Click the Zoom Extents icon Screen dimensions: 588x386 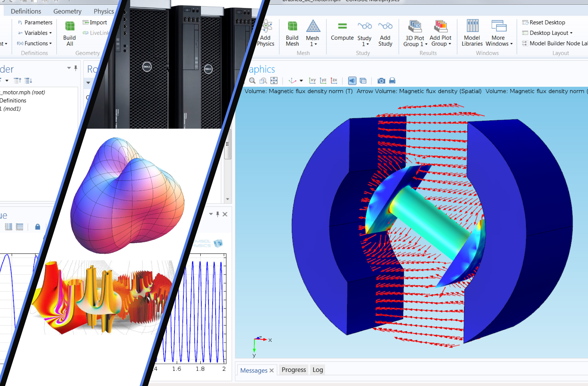pos(274,81)
